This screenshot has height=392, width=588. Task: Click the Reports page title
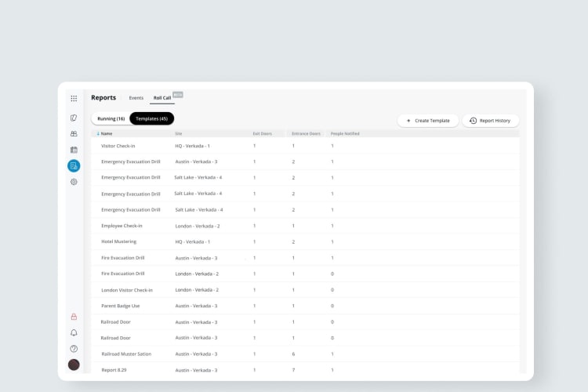point(103,97)
